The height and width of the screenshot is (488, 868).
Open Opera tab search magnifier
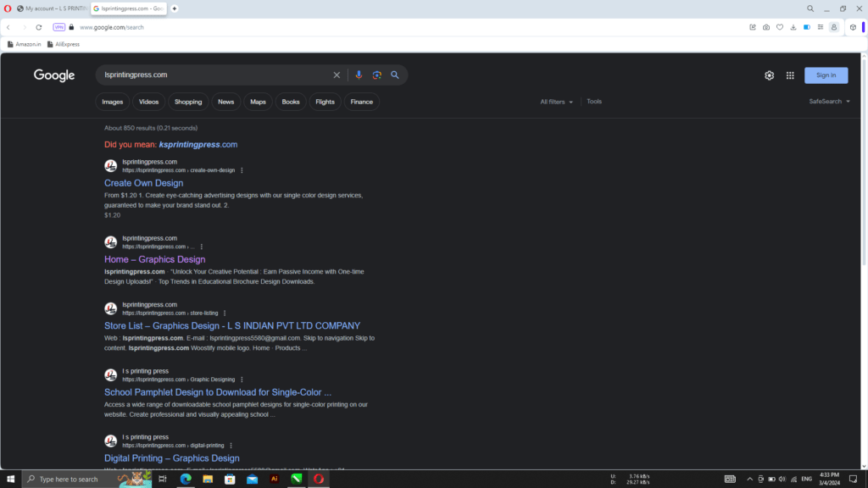pyautogui.click(x=810, y=8)
